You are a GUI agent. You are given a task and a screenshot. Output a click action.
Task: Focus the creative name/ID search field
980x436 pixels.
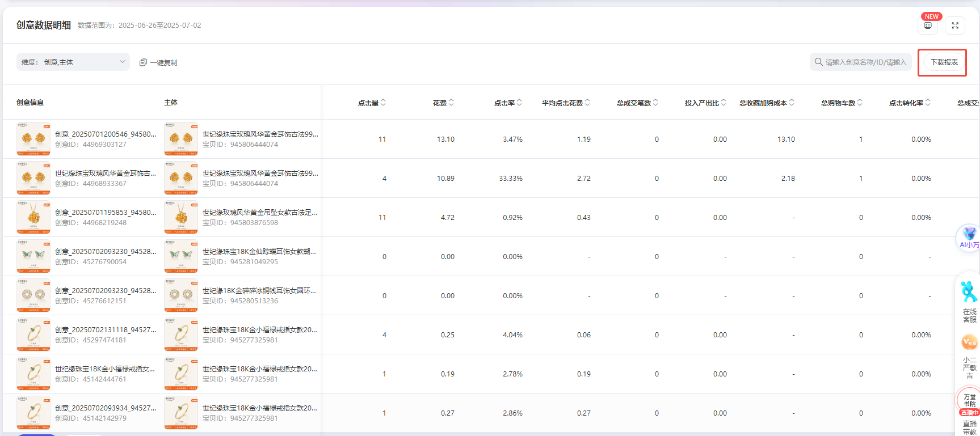[865, 62]
